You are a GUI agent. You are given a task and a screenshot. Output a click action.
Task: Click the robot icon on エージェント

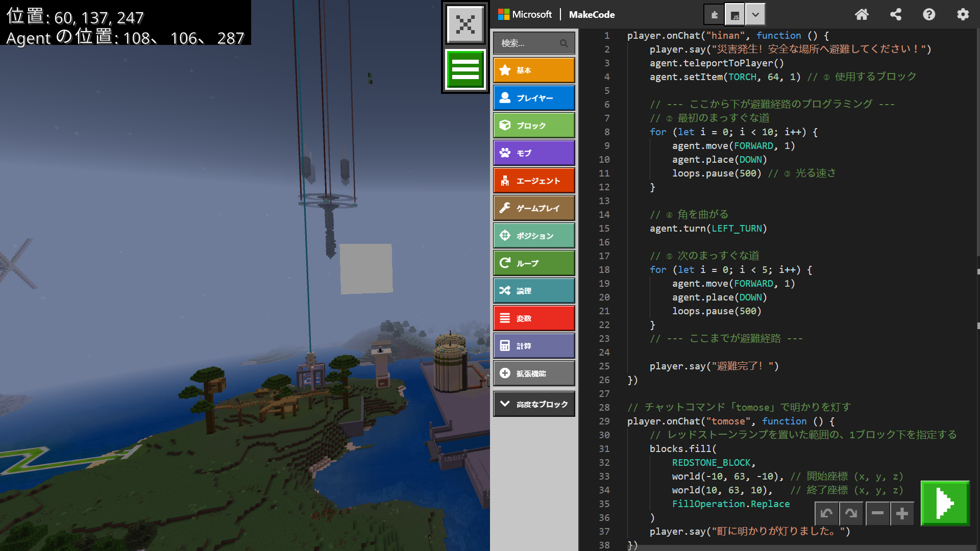click(505, 180)
